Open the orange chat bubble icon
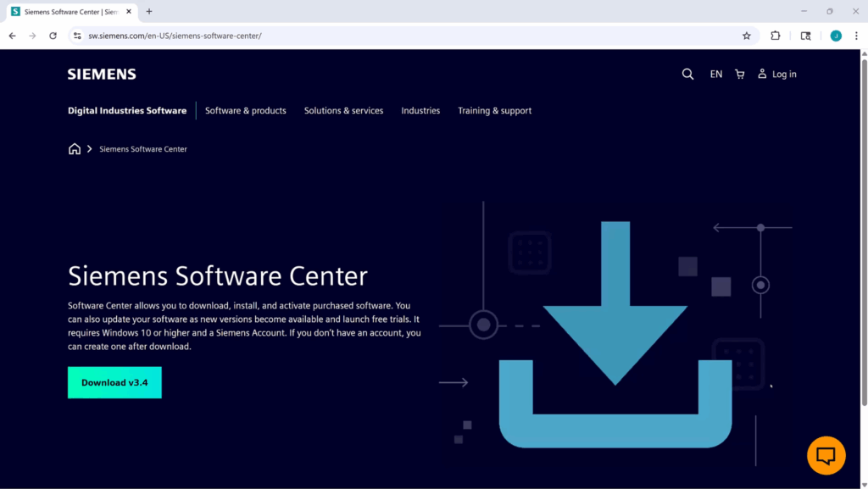Screen dimensions: 868x489 tap(826, 455)
